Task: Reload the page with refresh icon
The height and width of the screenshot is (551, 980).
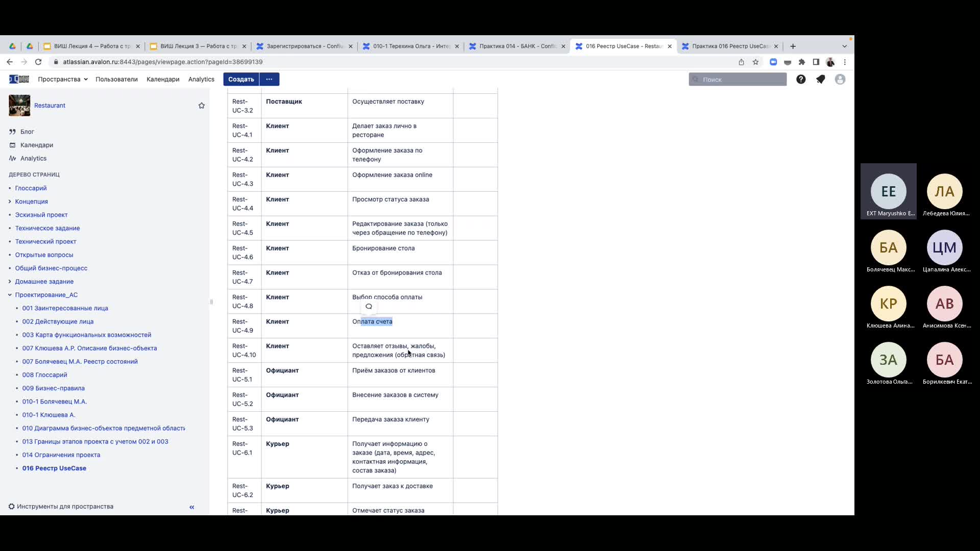Action: coord(38,62)
